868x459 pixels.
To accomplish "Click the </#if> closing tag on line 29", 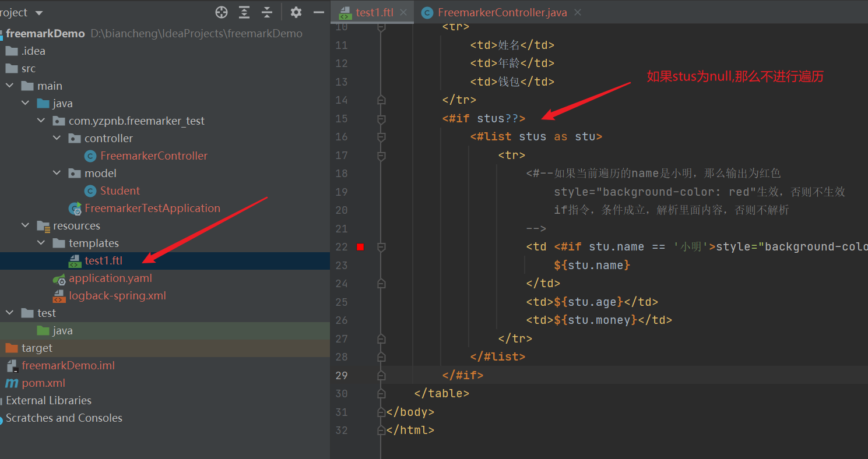I will 463,375.
